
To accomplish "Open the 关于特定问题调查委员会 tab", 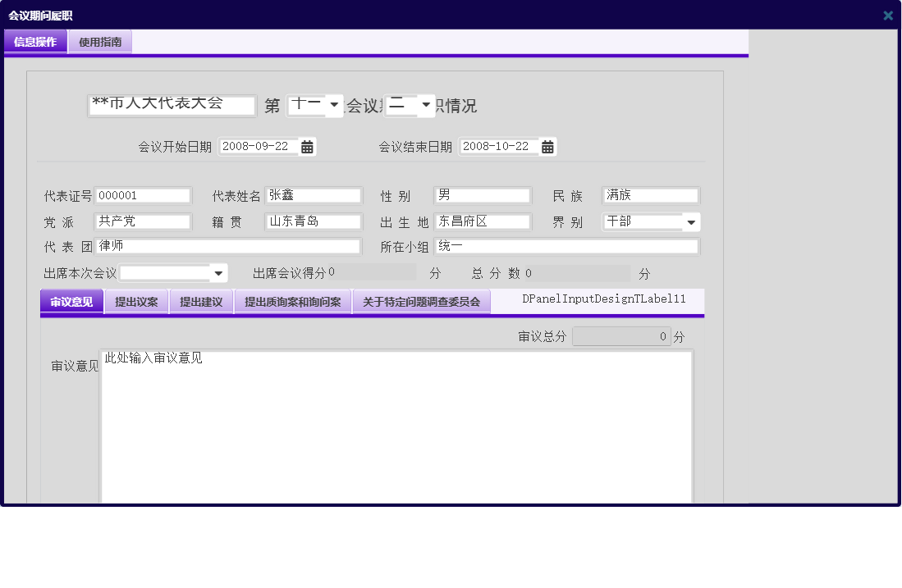I will [422, 301].
